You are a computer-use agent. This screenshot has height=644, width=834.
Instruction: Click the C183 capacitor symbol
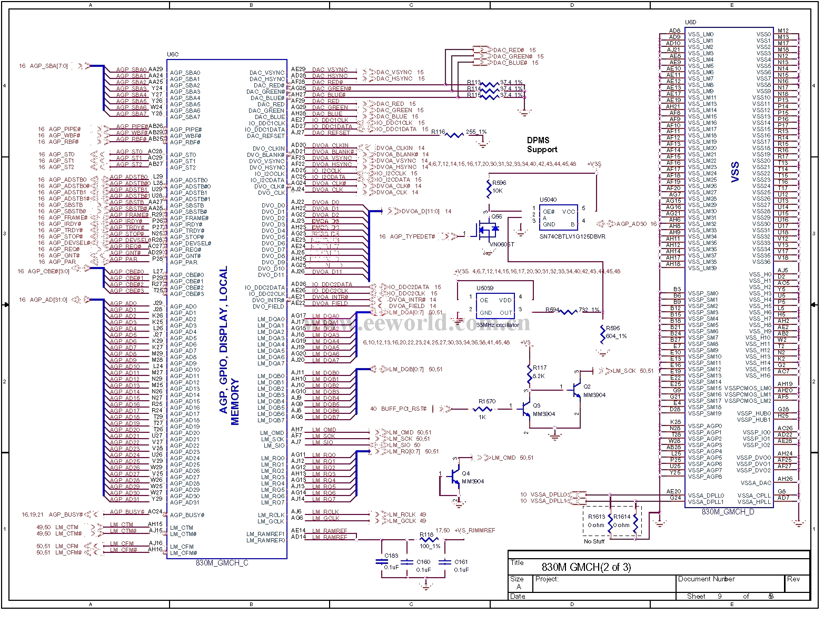pyautogui.click(x=381, y=561)
